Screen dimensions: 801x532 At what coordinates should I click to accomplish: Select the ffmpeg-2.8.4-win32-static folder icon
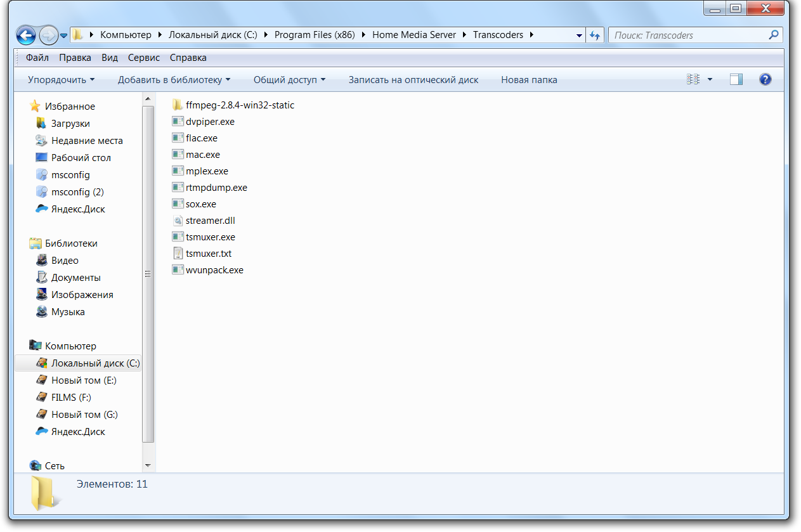(x=178, y=105)
